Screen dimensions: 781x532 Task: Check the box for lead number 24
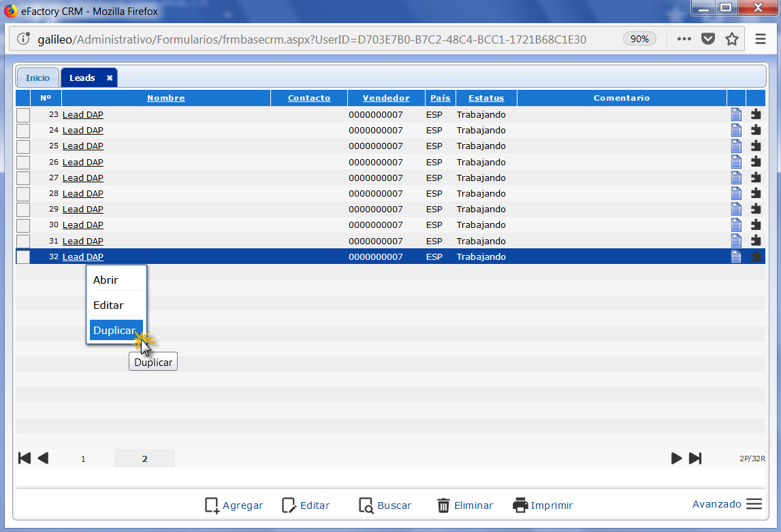click(x=23, y=131)
